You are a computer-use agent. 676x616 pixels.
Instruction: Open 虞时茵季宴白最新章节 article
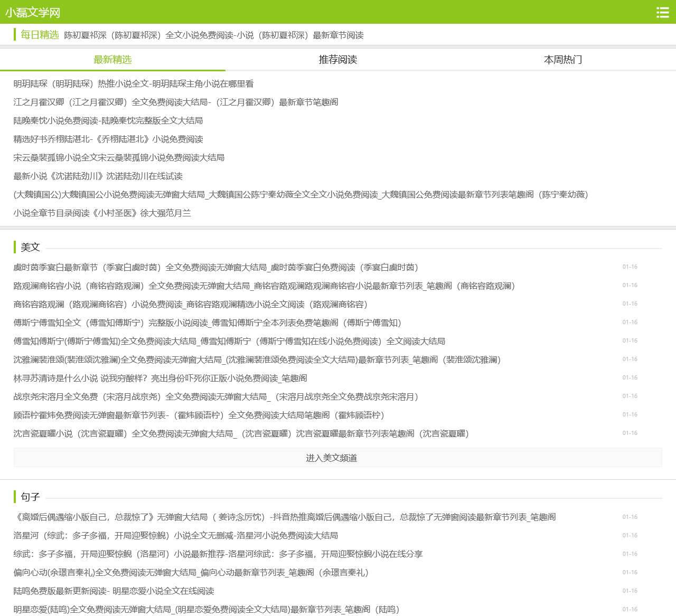point(216,268)
